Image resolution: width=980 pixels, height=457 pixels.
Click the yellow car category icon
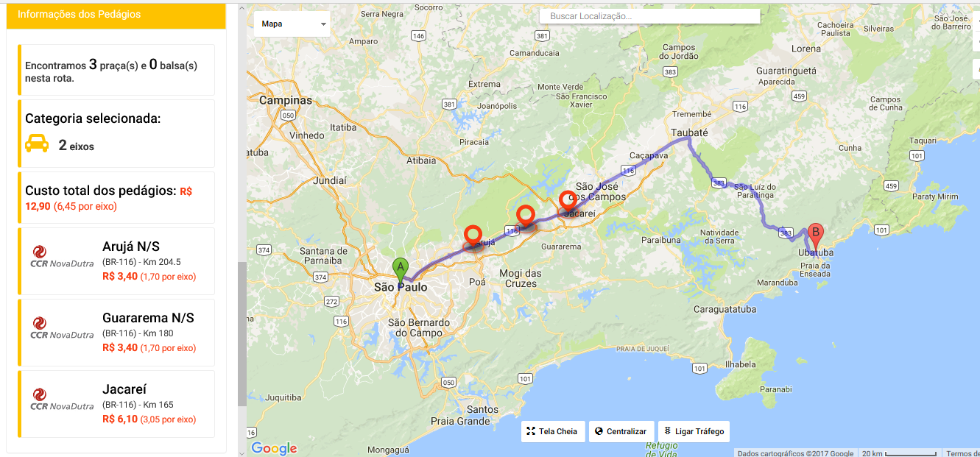click(x=37, y=144)
